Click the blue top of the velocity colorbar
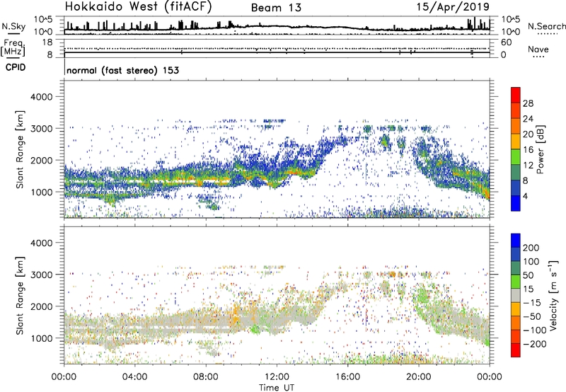Viewport: 566px width, 392px height. point(516,241)
